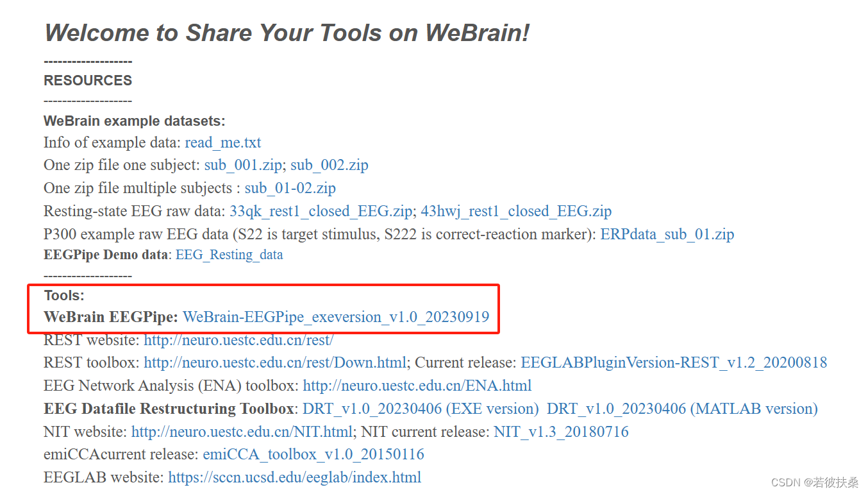Download emiCCA_toolbox_v1.0_20150116
Viewport: 868px width, 494px height.
pyautogui.click(x=313, y=456)
